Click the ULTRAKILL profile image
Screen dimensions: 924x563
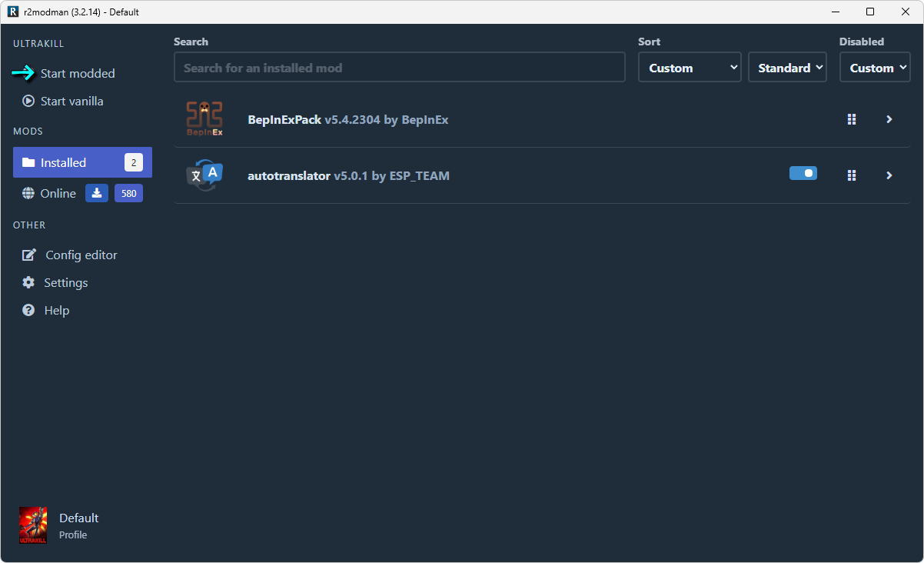tap(33, 525)
